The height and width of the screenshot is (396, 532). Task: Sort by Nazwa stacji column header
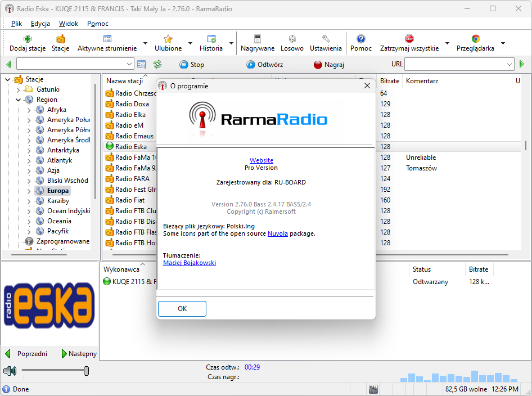point(124,81)
